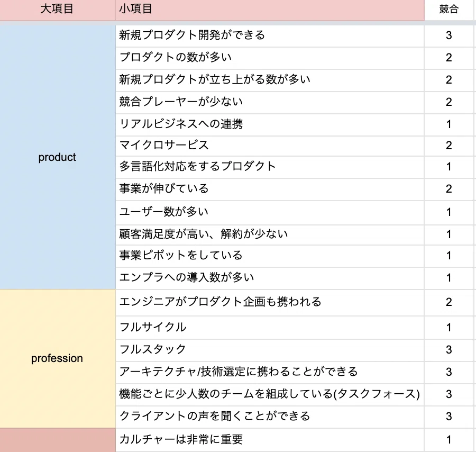This screenshot has height=452, width=476.
Task: Click the cell プロダクトの数が多い
Action: [270, 58]
